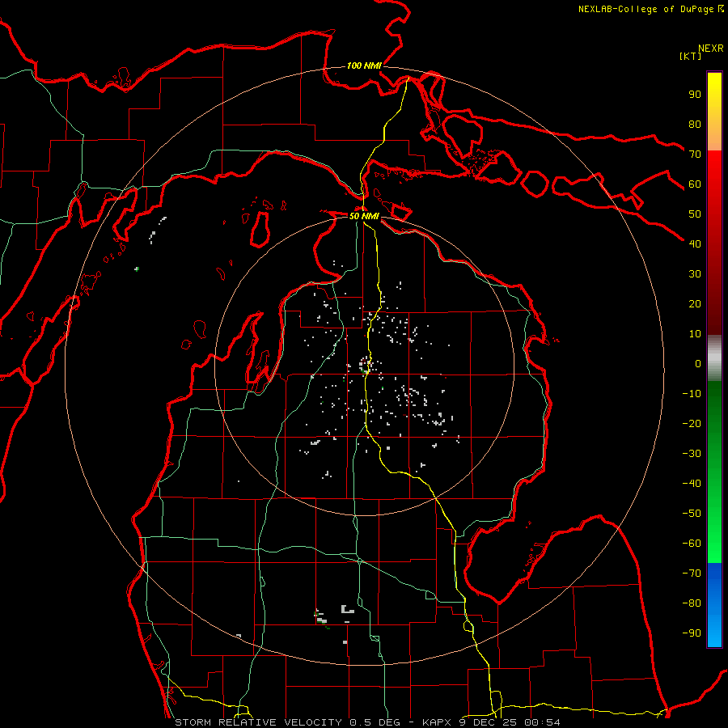
Task: Click the 20 value on the velocity scale
Action: pyautogui.click(x=695, y=304)
